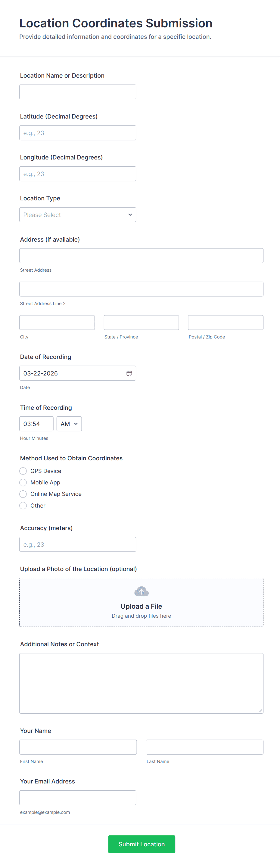This screenshot has height=868, width=280.
Task: Click the Hour Minutes time field
Action: click(x=36, y=424)
